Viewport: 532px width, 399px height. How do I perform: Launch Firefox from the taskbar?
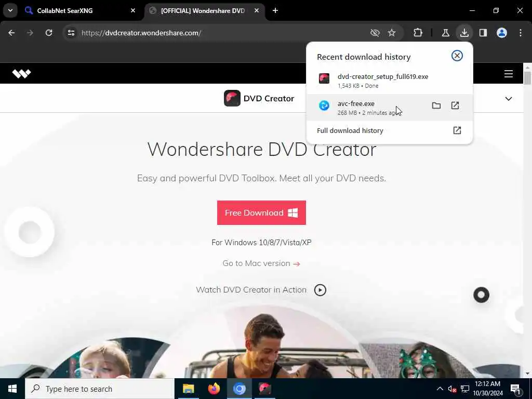pos(214,389)
